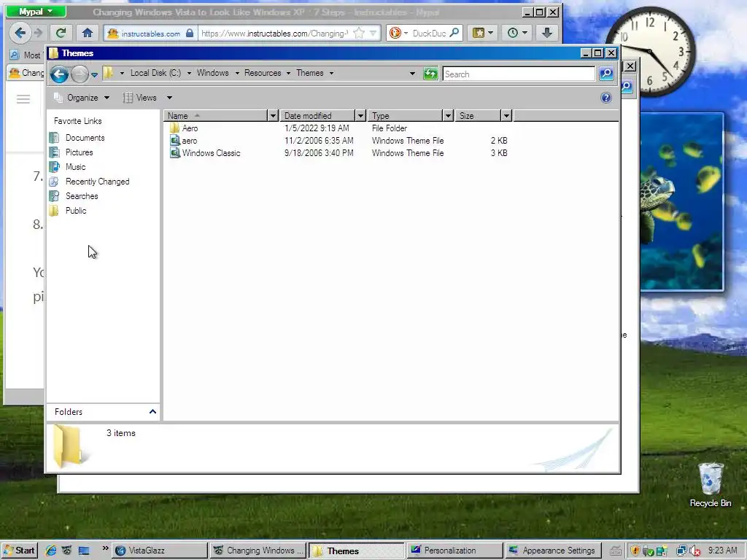Click the text 'Windows Classic' file name

pyautogui.click(x=211, y=153)
